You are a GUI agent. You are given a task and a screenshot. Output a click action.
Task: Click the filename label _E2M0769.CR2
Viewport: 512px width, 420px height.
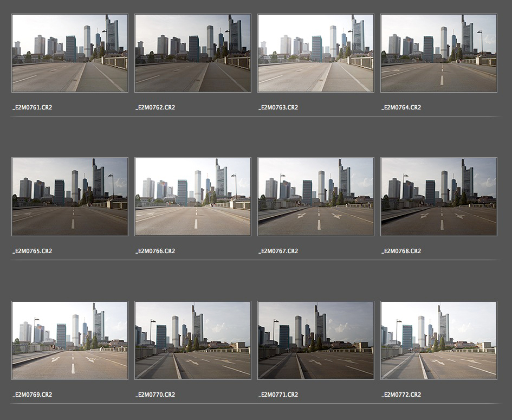(x=32, y=395)
